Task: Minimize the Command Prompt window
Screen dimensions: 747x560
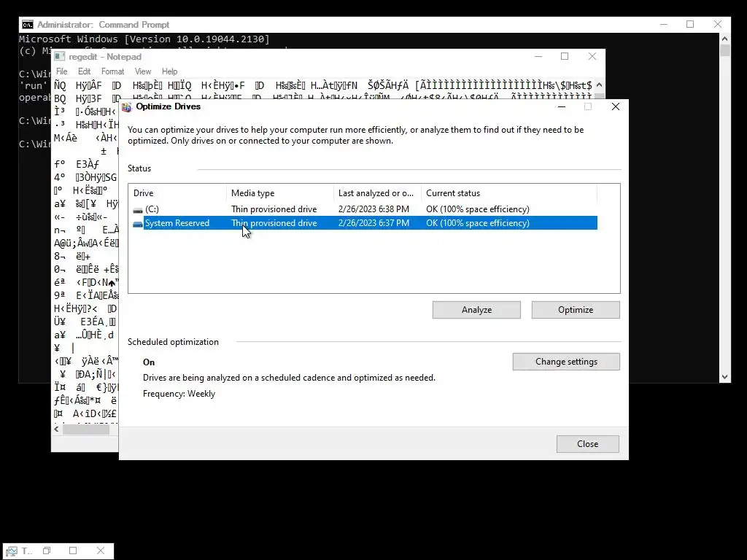Action: [664, 24]
